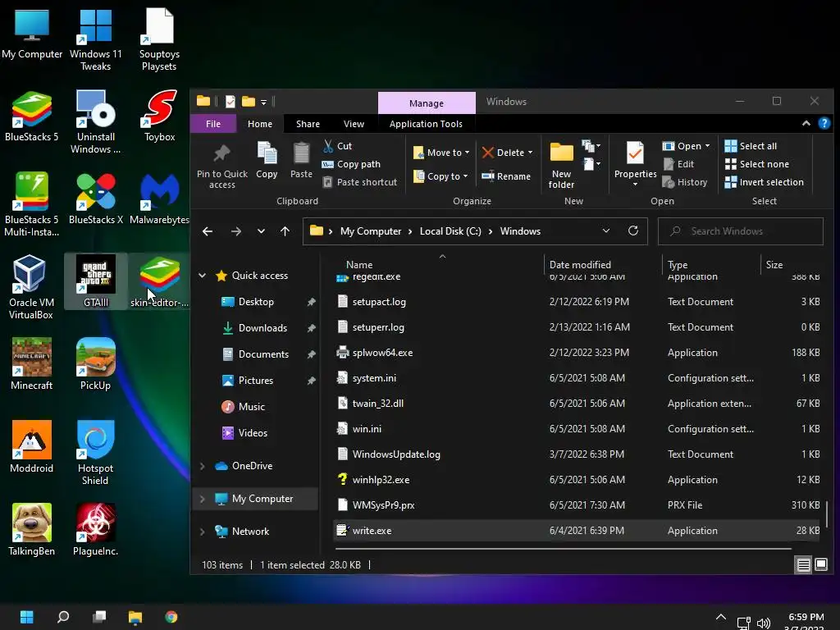This screenshot has height=630, width=840.
Task: Click Paste shortcut in ribbon
Action: click(360, 182)
